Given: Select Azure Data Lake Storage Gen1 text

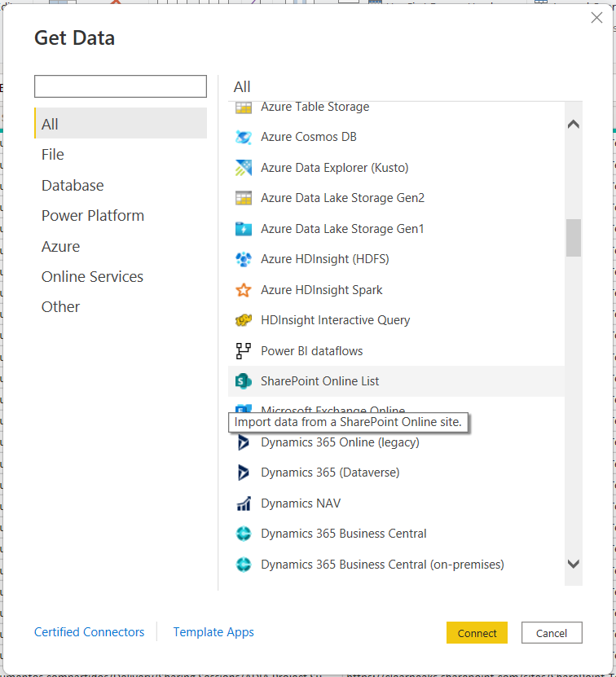Looking at the screenshot, I should (x=342, y=229).
